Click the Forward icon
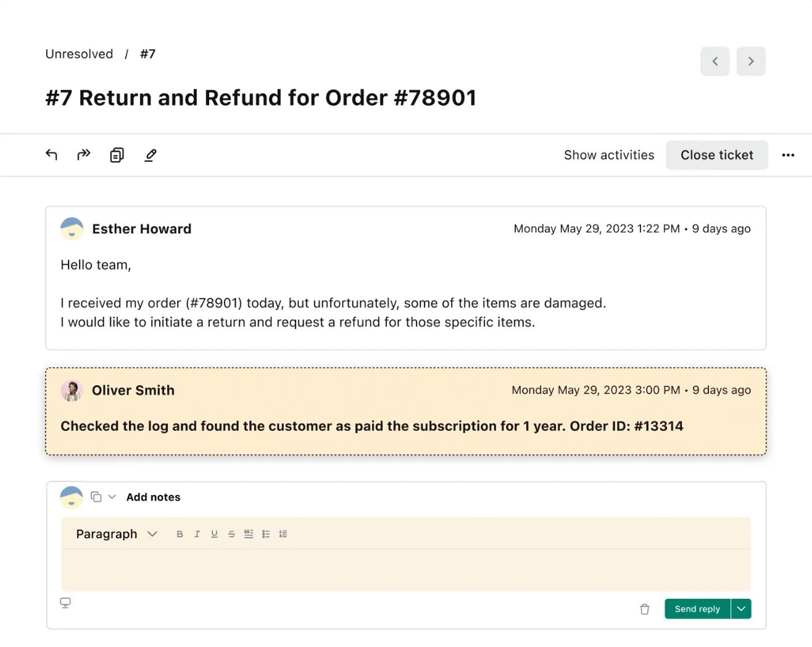The width and height of the screenshot is (812, 647). [83, 154]
